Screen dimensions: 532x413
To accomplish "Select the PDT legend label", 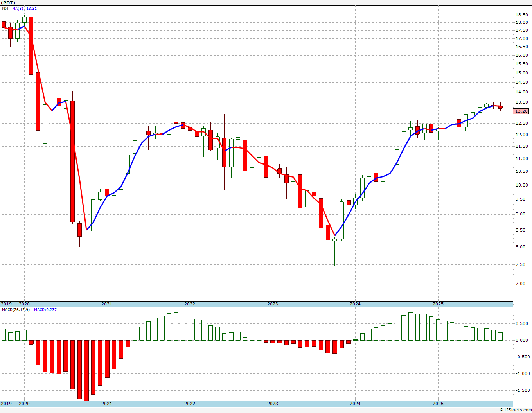I will [5, 8].
